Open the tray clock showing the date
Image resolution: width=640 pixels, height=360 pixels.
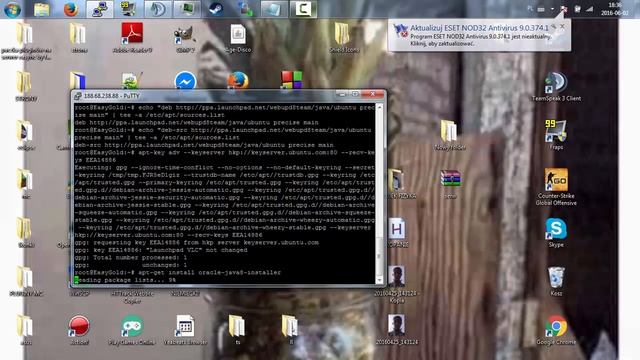tap(615, 9)
